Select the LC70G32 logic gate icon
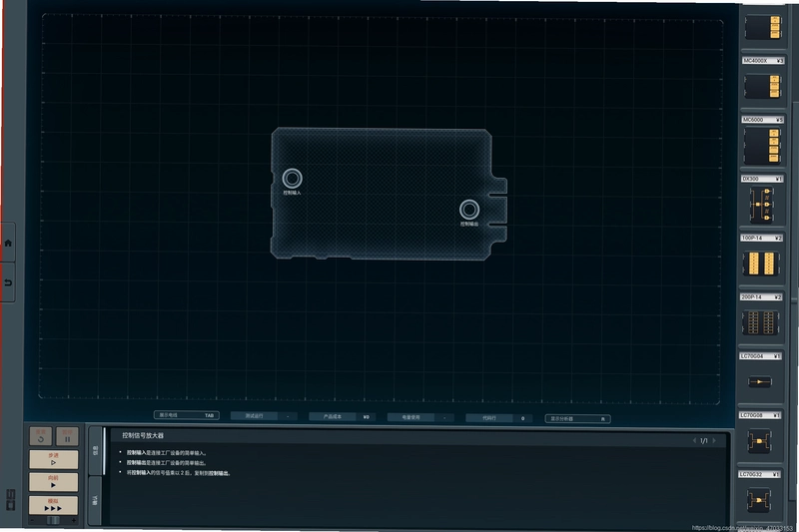This screenshot has width=799, height=532. pos(759,500)
